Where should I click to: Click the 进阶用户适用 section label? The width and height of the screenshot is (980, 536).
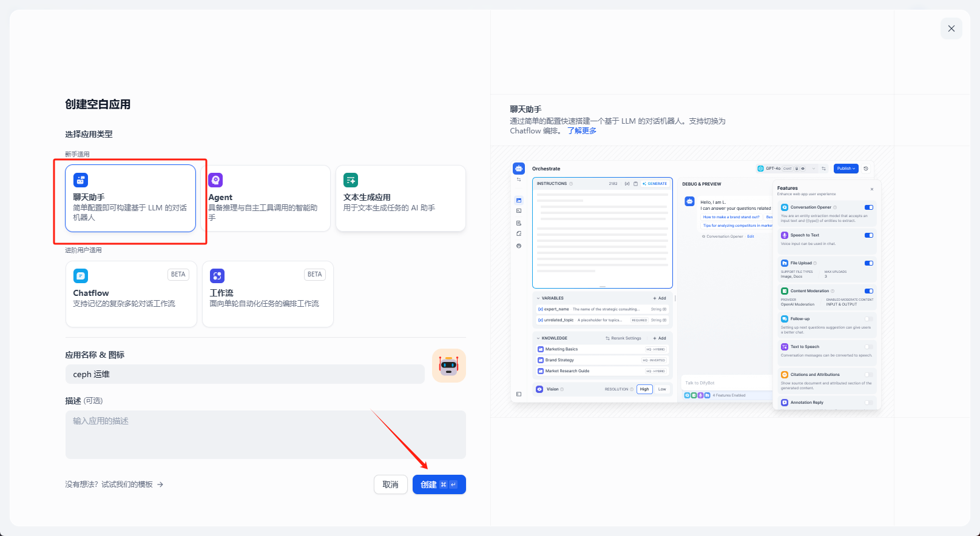pos(84,250)
